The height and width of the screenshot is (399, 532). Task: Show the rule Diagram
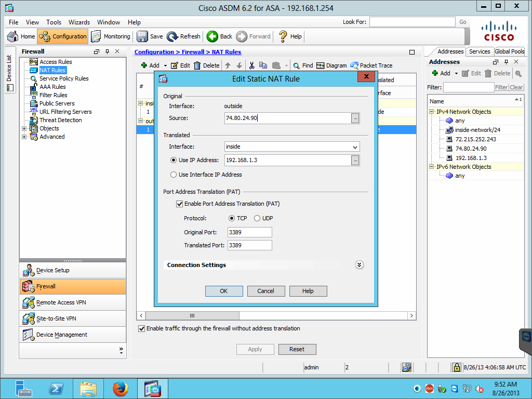click(x=331, y=65)
